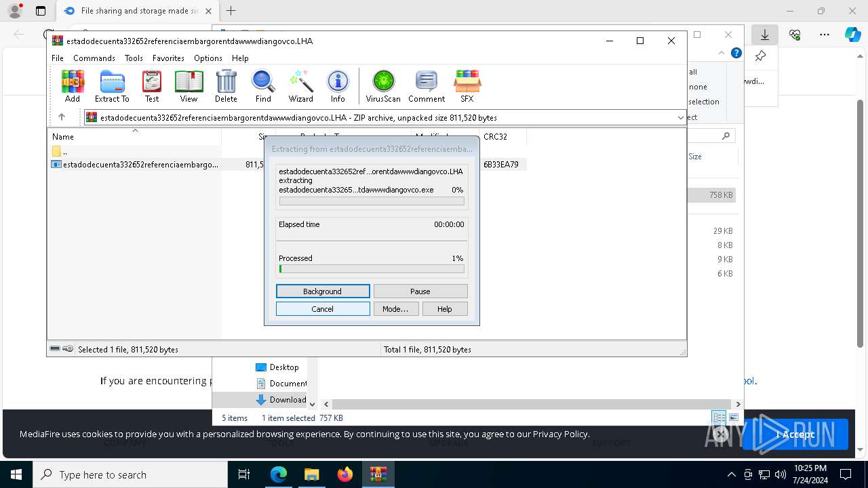The image size is (868, 488).
Task: Click the Help button in extraction dialog
Action: coord(445,309)
